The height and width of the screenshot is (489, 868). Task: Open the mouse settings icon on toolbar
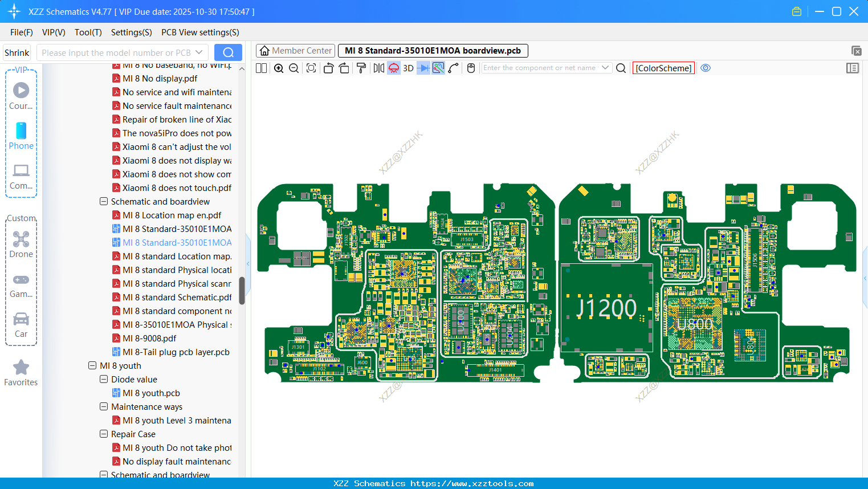click(x=471, y=68)
